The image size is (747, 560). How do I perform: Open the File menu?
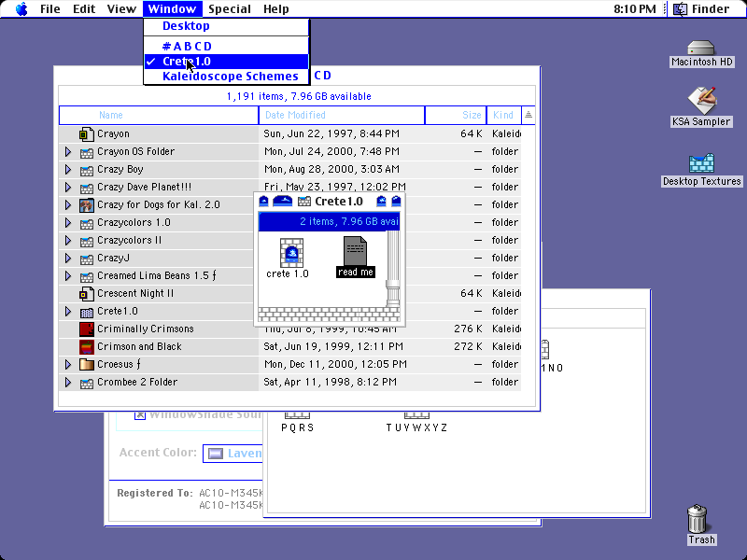pyautogui.click(x=50, y=8)
